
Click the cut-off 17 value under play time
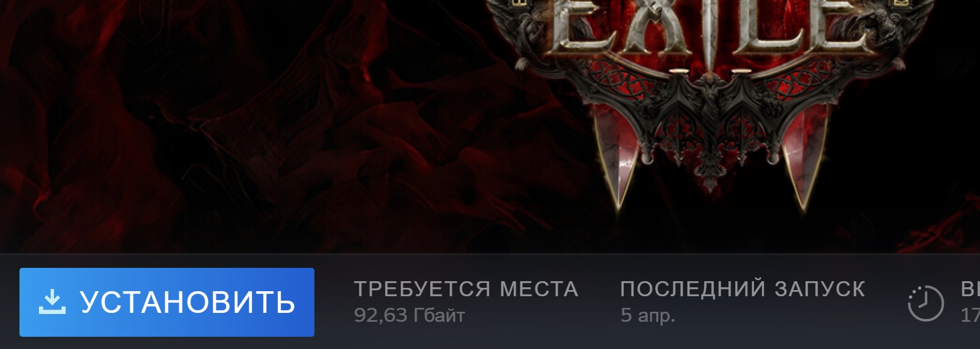pyautogui.click(x=970, y=316)
